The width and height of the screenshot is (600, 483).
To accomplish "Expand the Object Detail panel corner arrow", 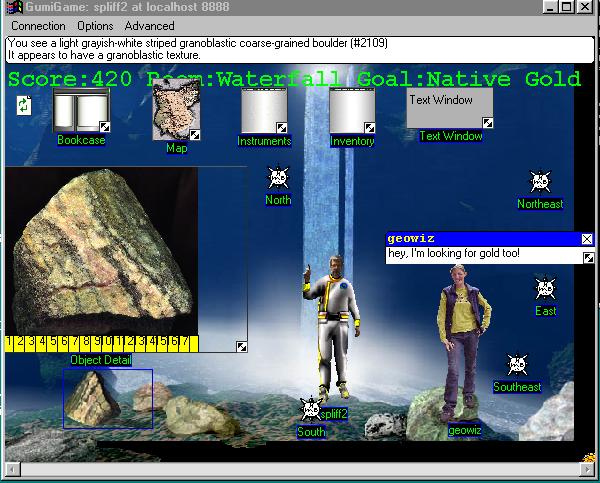I will [x=241, y=347].
